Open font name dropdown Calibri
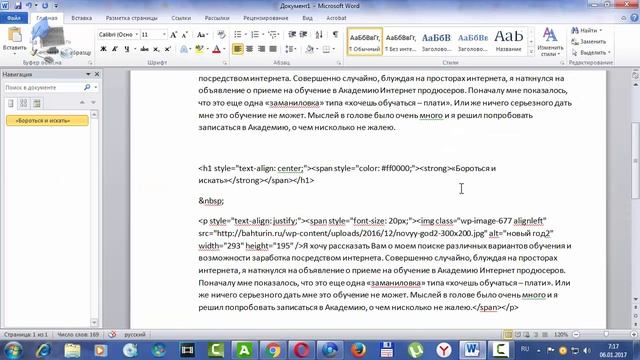 [x=136, y=35]
